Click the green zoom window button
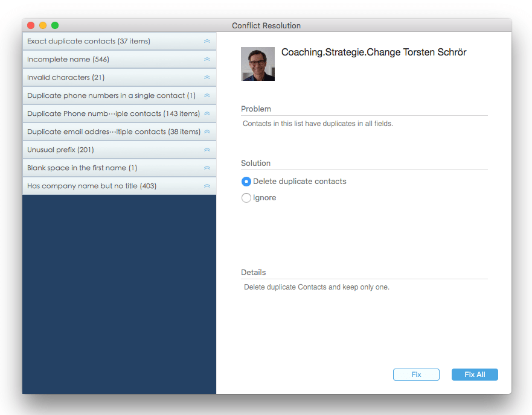The width and height of the screenshot is (532, 415). 55,25
